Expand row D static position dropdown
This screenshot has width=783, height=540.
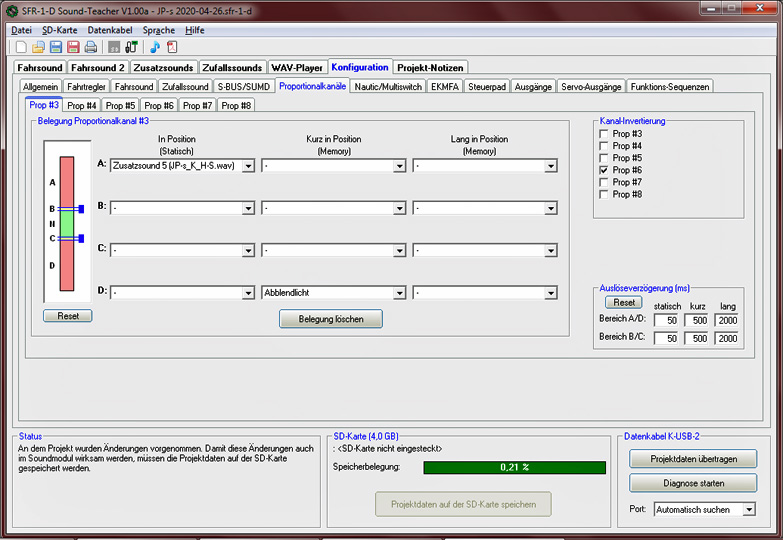coord(182,293)
